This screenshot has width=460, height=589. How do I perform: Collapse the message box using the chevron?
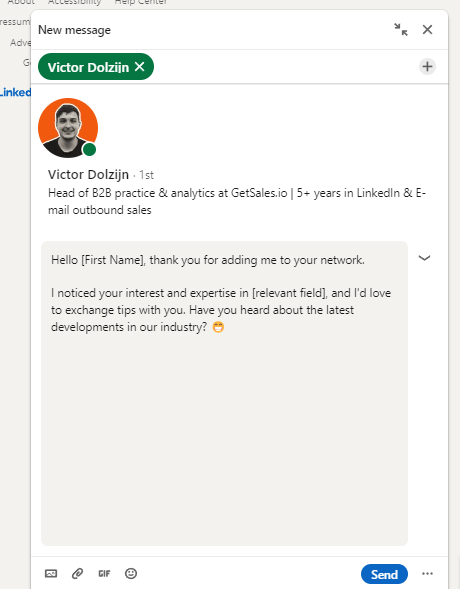point(424,258)
